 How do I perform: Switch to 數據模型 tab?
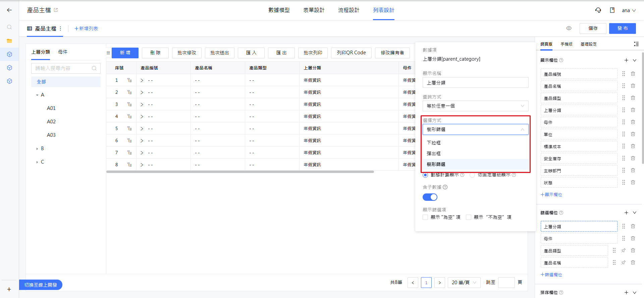pyautogui.click(x=279, y=10)
